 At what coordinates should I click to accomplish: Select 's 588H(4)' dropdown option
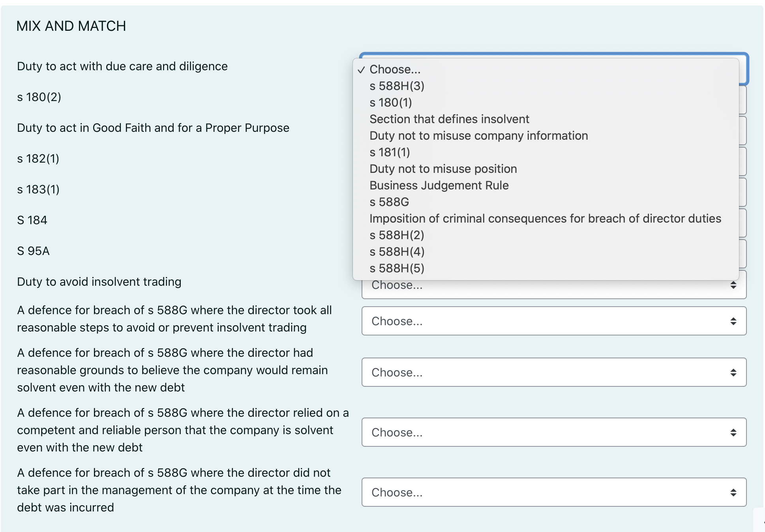tap(397, 252)
